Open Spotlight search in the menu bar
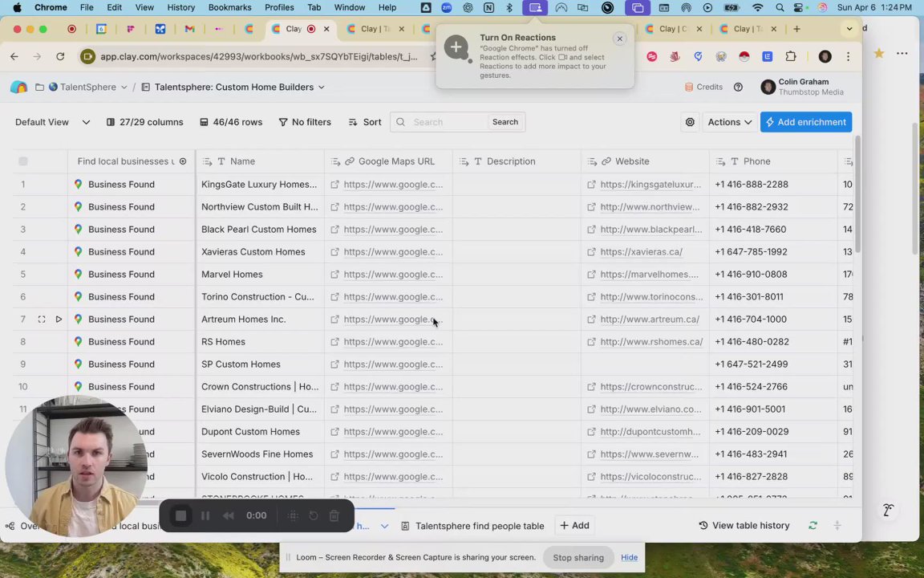 (x=780, y=8)
